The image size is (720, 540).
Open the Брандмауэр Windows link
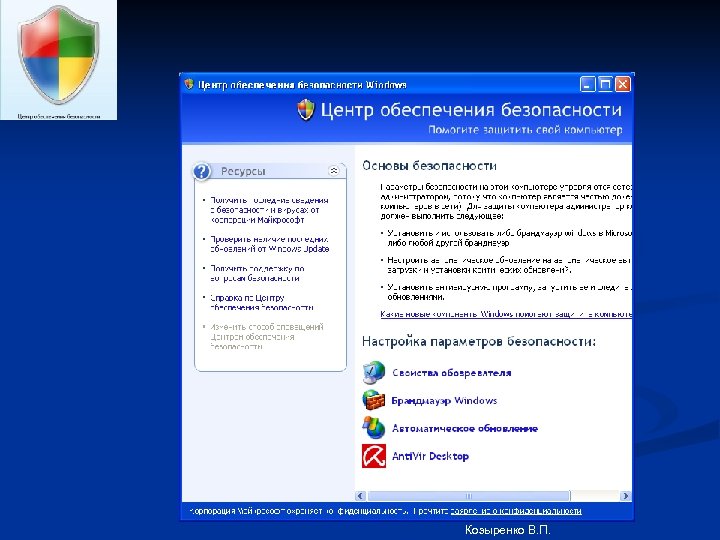click(444, 400)
